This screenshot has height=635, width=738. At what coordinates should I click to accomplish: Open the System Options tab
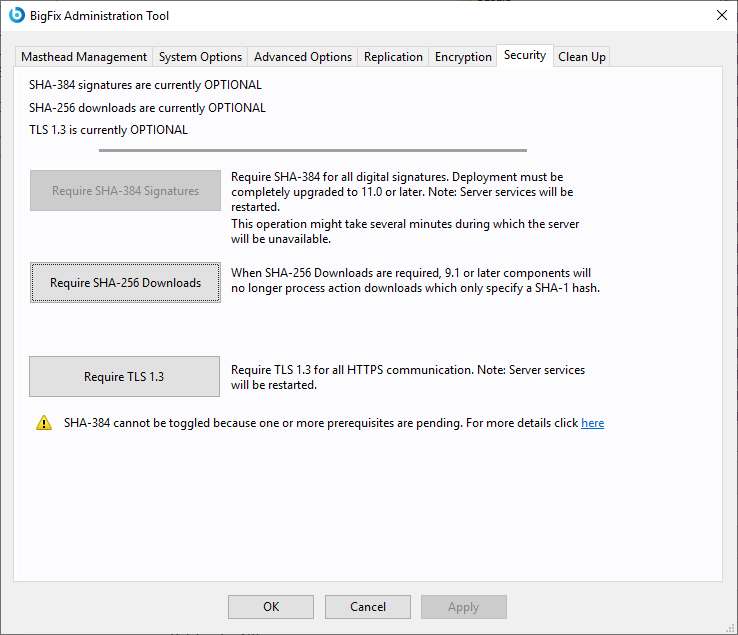(200, 57)
